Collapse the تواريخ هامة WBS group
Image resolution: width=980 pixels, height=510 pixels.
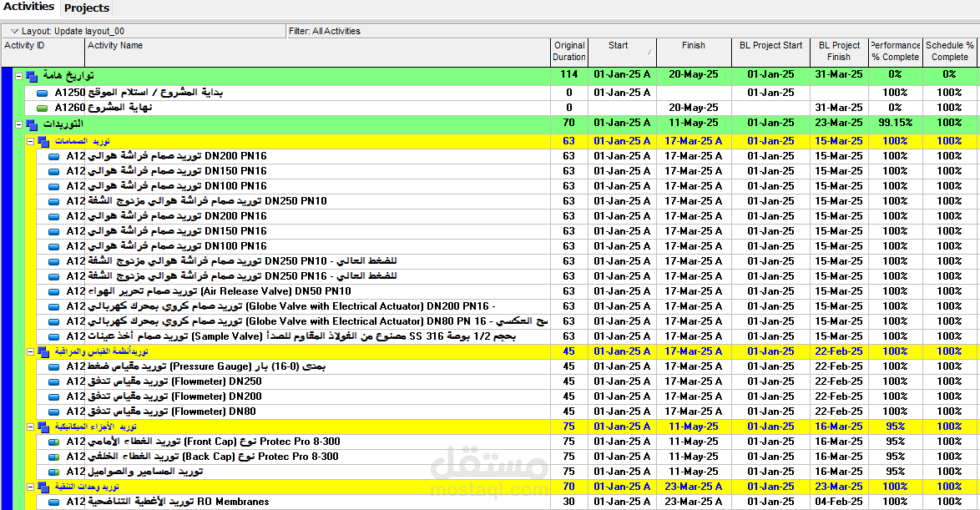(18, 76)
